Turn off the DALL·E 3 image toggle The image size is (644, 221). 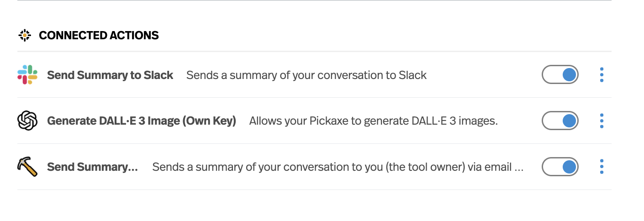[560, 121]
